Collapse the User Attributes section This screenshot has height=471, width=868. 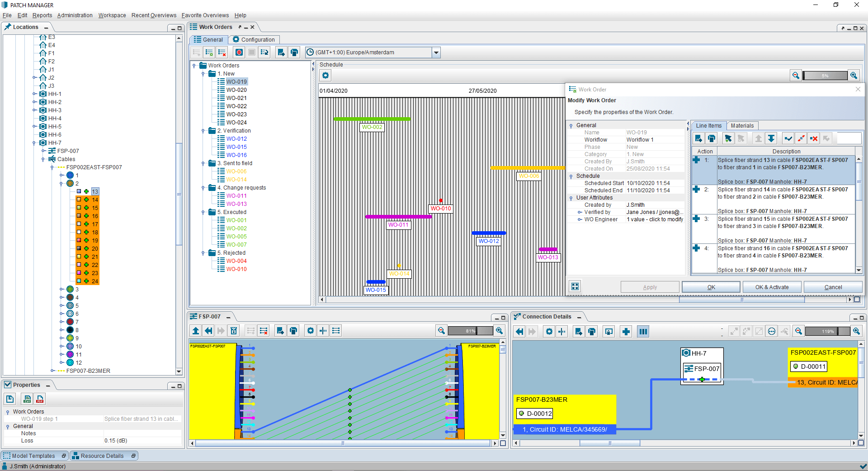click(x=571, y=198)
